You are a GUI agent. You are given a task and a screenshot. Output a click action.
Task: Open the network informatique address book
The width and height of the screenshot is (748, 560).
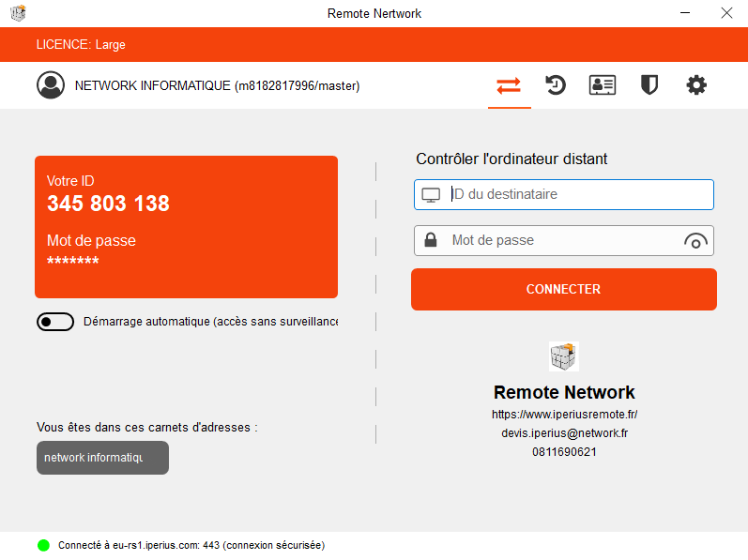click(102, 458)
